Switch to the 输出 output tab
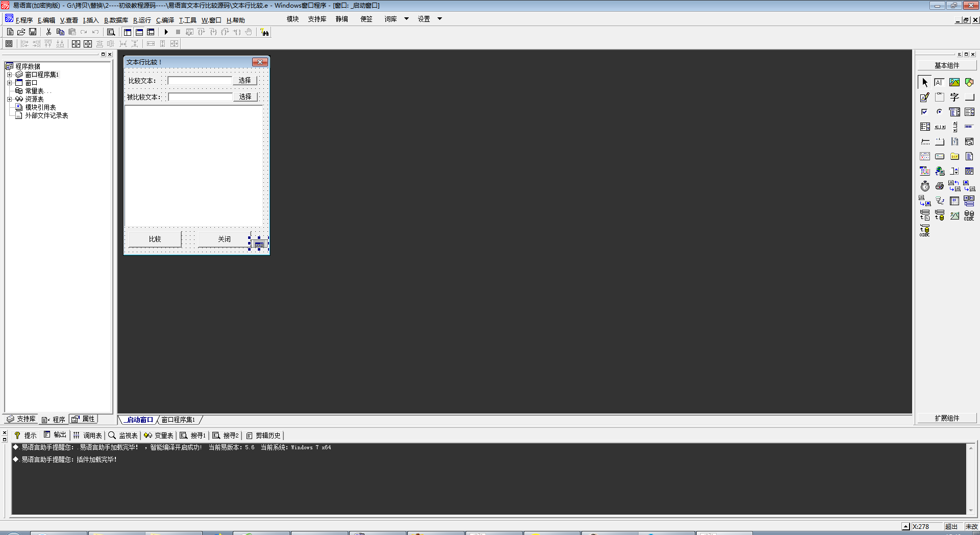Screen dimensions: 980x535 pos(55,435)
